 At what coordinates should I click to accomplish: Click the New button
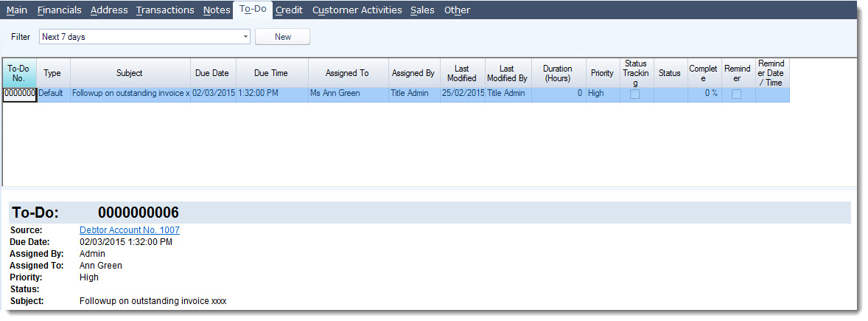coord(282,37)
